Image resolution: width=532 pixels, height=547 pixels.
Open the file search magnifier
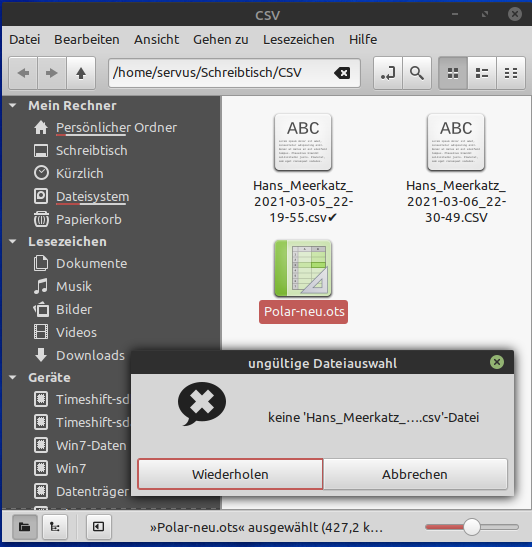(x=417, y=73)
